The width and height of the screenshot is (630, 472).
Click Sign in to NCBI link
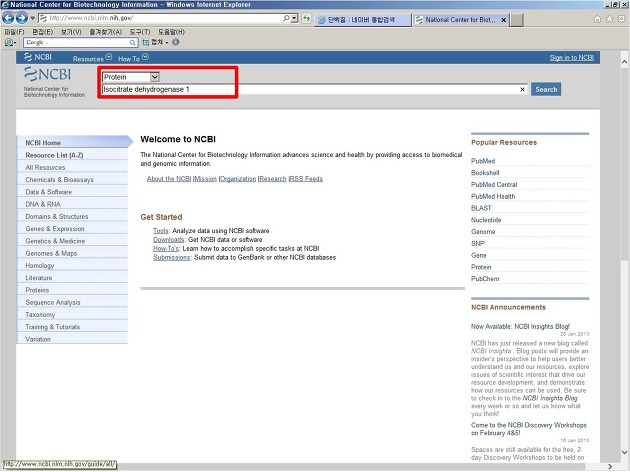(571, 58)
